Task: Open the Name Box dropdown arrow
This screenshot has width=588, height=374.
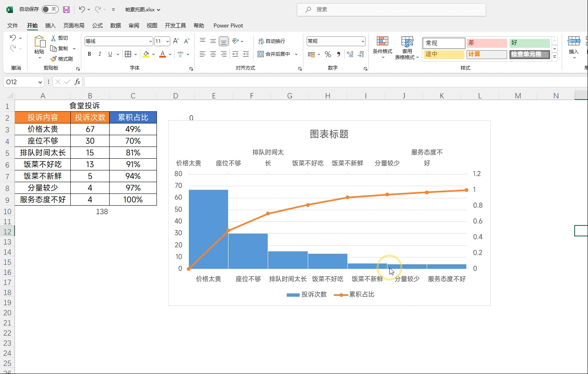Action: click(x=40, y=82)
